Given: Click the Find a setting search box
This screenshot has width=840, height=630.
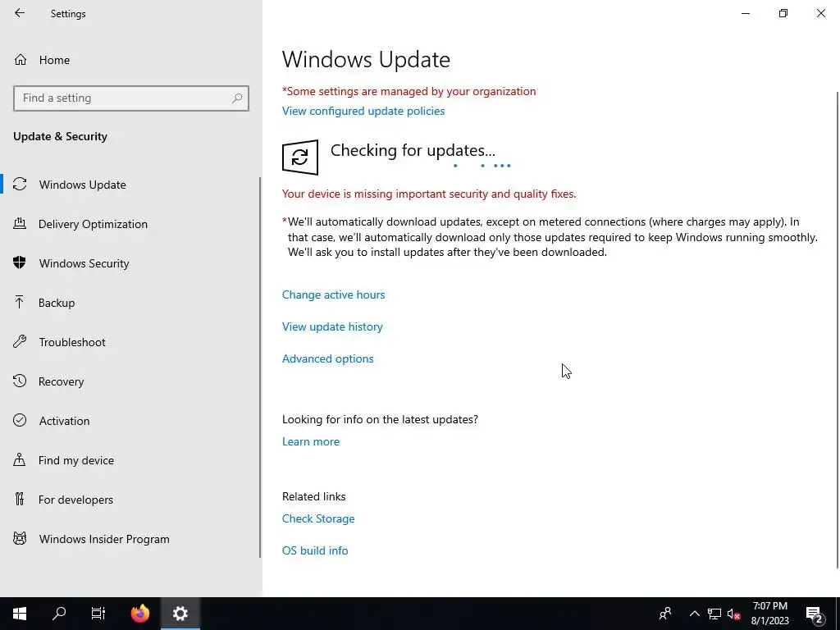Looking at the screenshot, I should click(x=131, y=98).
